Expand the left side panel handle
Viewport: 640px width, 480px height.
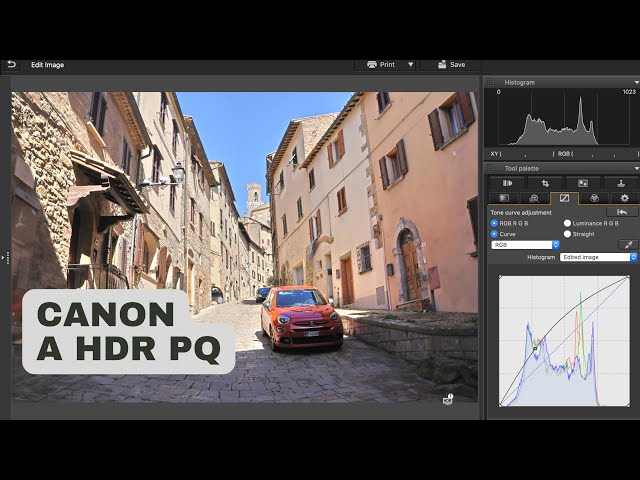tap(6, 258)
